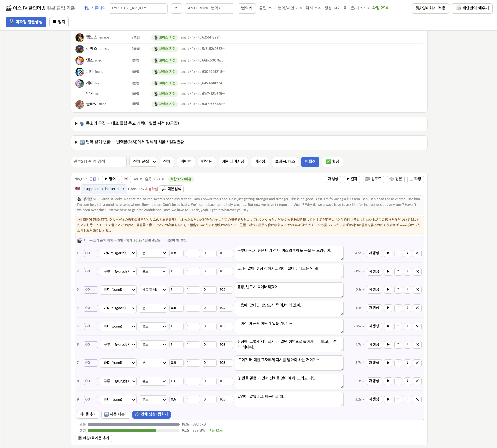Screen dimensions: 497x448
Task: Toggle the unconfirmed filter button
Action: (310, 162)
